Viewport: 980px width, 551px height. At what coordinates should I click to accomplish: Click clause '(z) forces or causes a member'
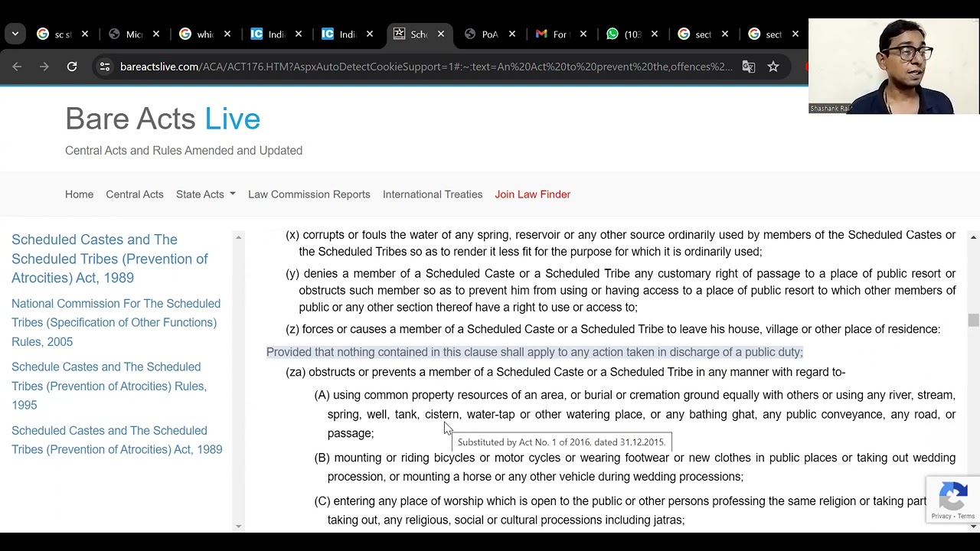tap(612, 329)
